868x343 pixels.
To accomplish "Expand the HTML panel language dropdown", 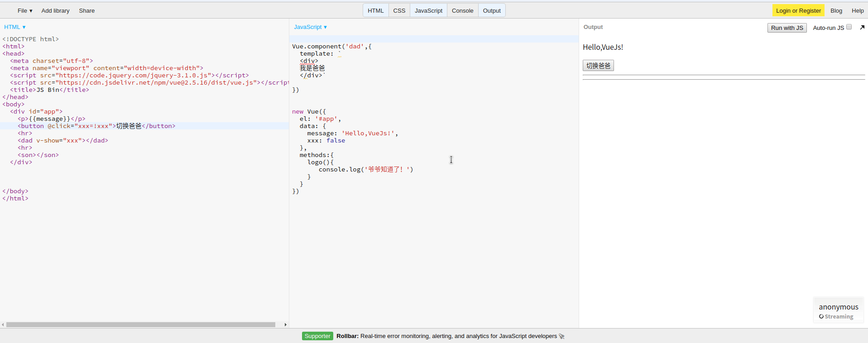I will (x=15, y=27).
